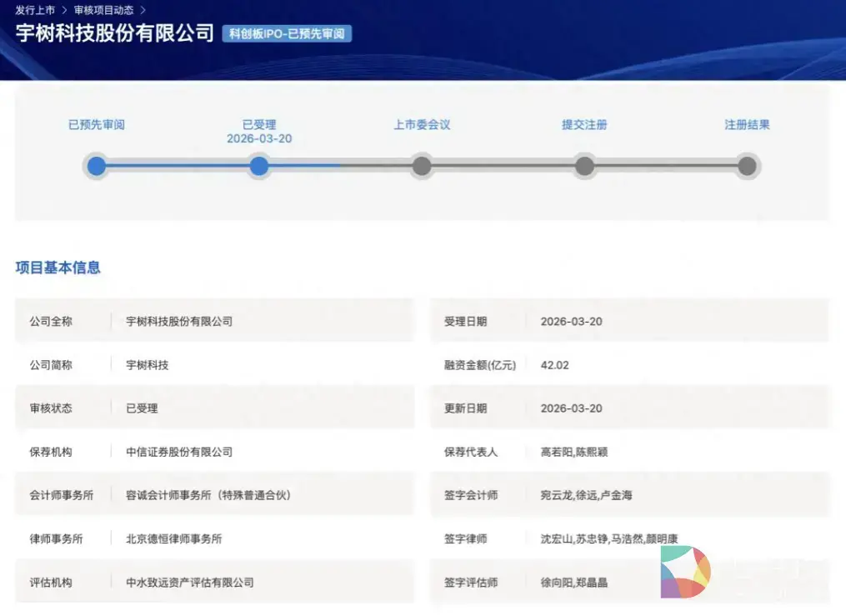The image size is (846, 616).
Task: Toggle the 保荐机构 information row
Action: (x=213, y=451)
